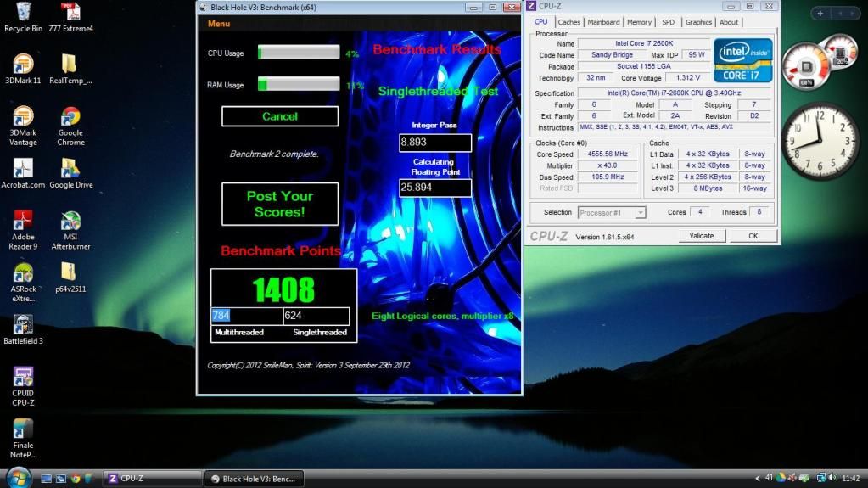Click the plus button on the gadget sidebar
This screenshot has width=868, height=488.
tap(820, 14)
